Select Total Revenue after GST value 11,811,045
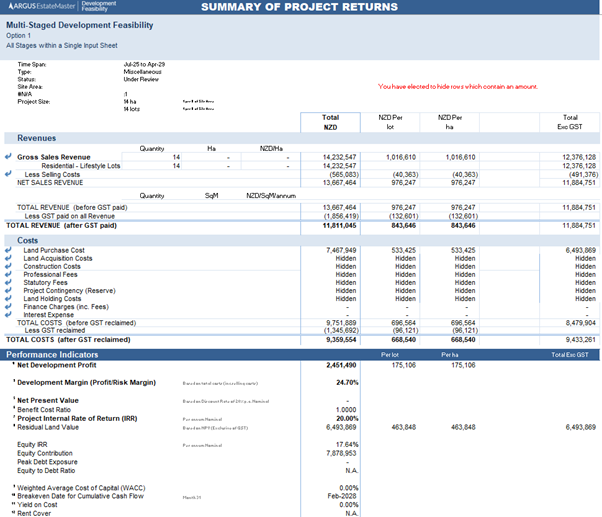This screenshot has height=517, width=602. [x=339, y=226]
